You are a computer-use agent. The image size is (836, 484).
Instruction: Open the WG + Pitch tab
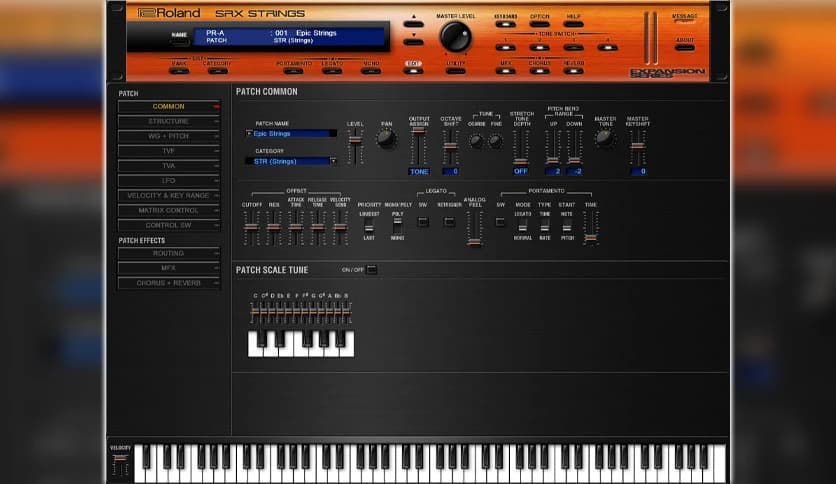168,136
